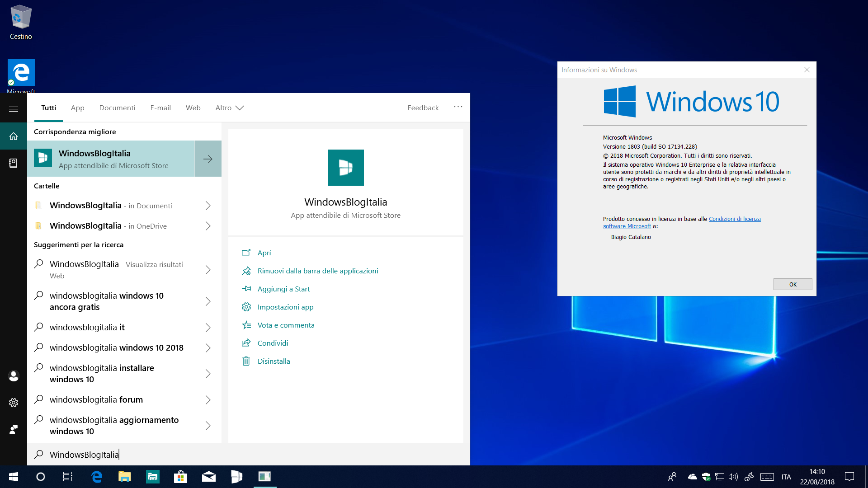The width and height of the screenshot is (868, 488).
Task: Click the Feedback link
Action: click(423, 108)
